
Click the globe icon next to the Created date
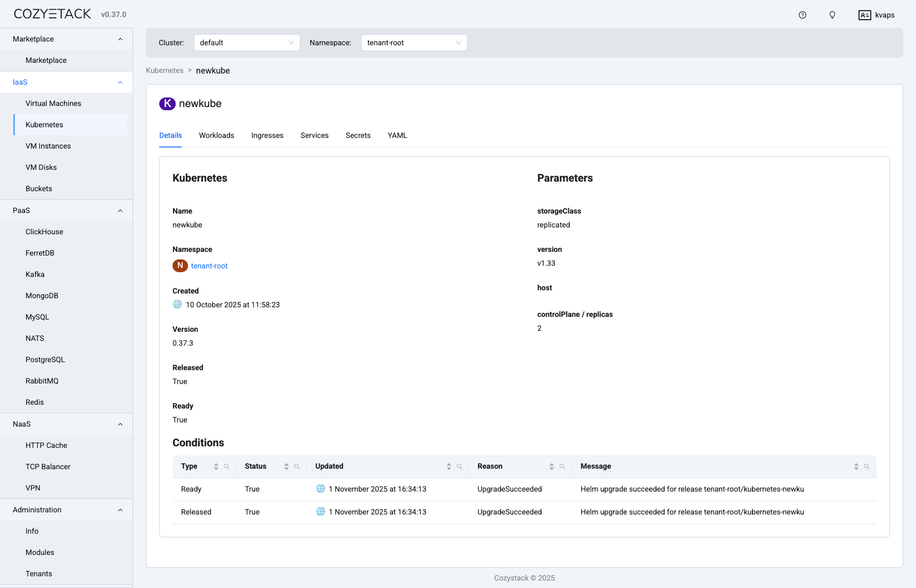coord(177,304)
